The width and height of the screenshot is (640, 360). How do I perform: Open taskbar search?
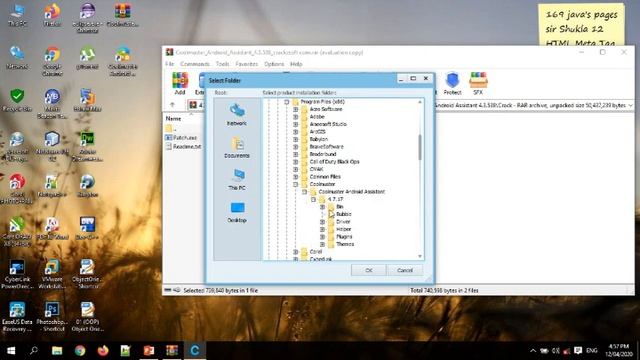34,351
